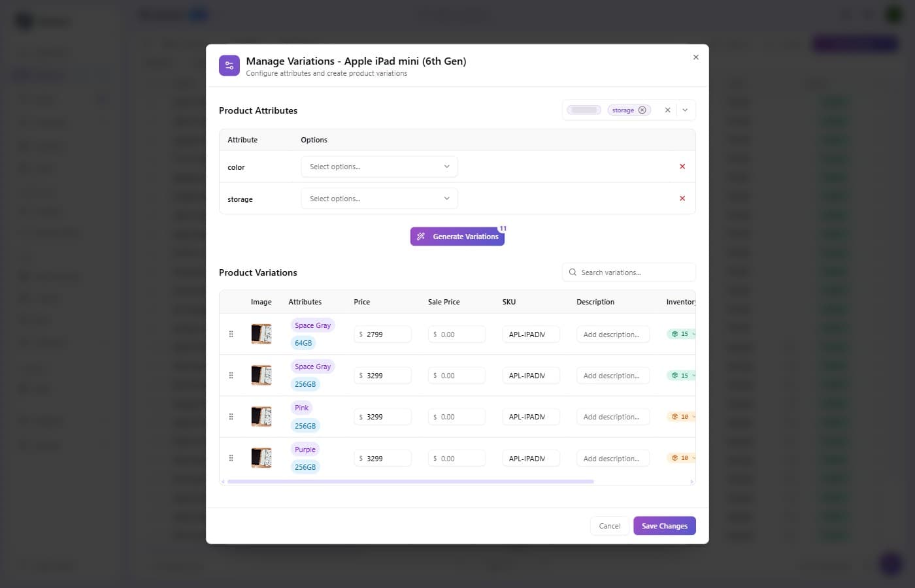Screen dimensions: 915x588
Task: Open the storage options dropdown
Action: coord(379,199)
